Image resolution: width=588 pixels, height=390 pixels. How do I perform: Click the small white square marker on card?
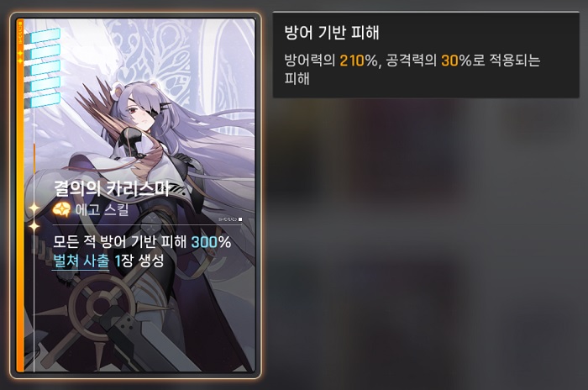point(240,219)
